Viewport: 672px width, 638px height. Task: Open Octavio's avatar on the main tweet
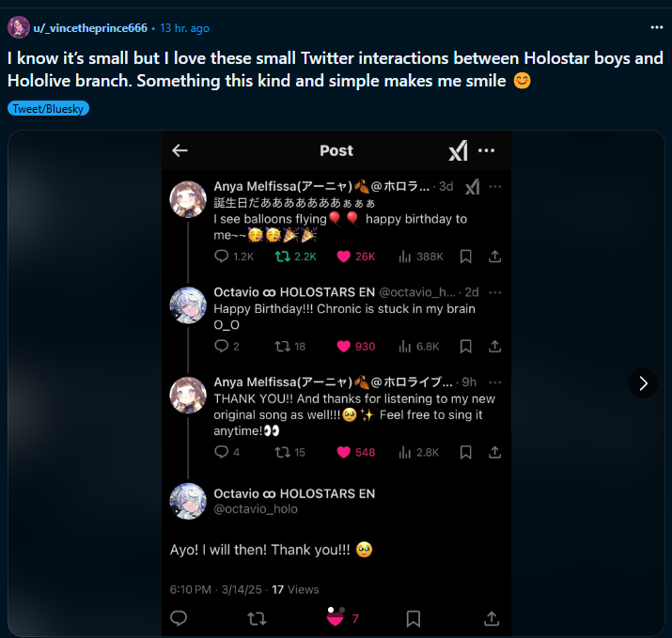(x=188, y=501)
